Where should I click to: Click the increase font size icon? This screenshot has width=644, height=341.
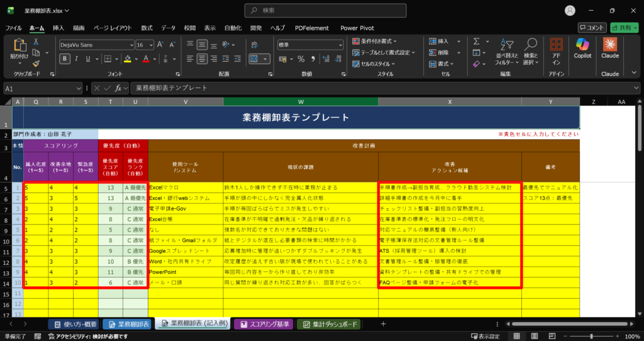click(160, 45)
